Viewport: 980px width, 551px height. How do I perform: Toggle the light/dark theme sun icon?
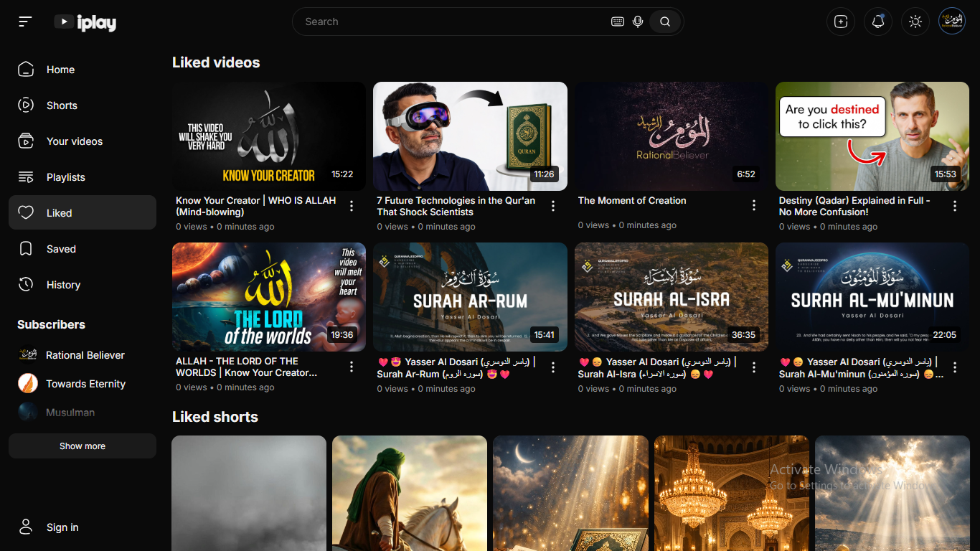[x=915, y=22]
